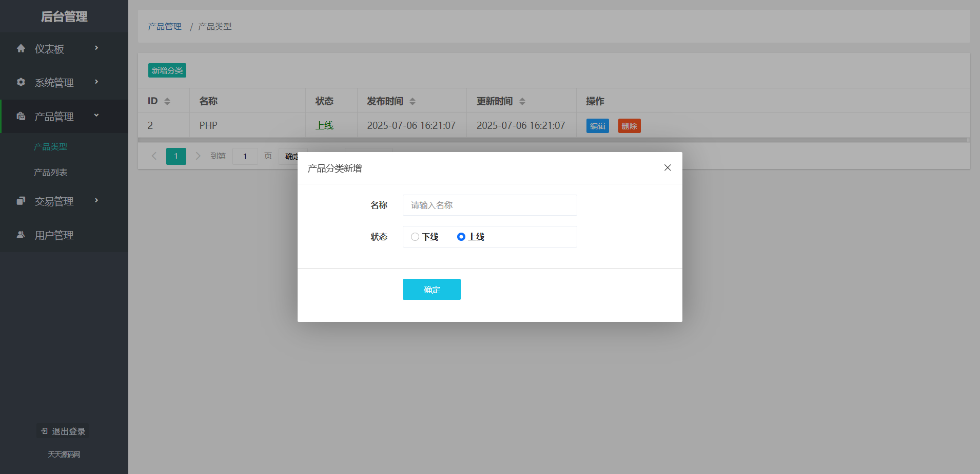Image resolution: width=980 pixels, height=474 pixels.
Task: Click the icon next to 交易管理
Action: tap(21, 201)
